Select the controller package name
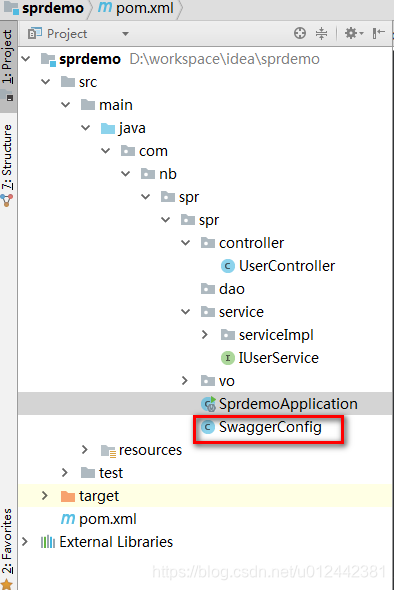Image resolution: width=394 pixels, height=590 pixels. pos(251,243)
